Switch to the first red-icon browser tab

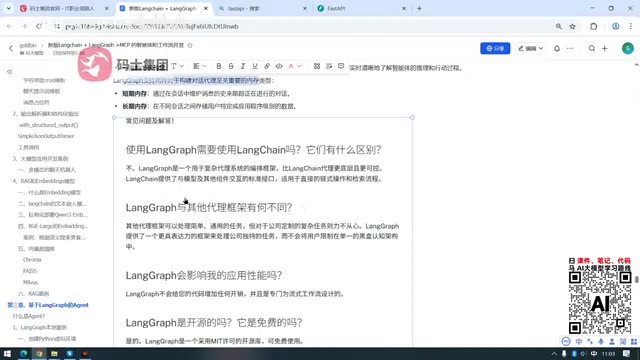[x=64, y=8]
